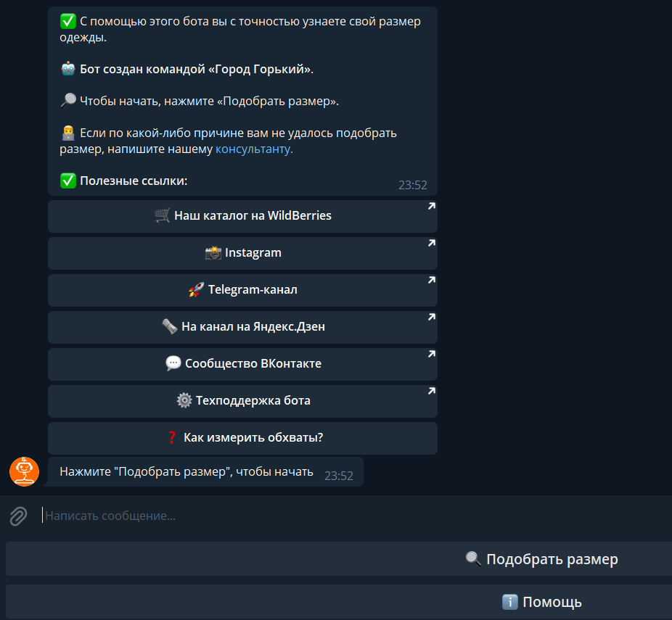Click the 23:52 timestamp beside Полезные ссылки
The height and width of the screenshot is (620, 672).
(413, 185)
